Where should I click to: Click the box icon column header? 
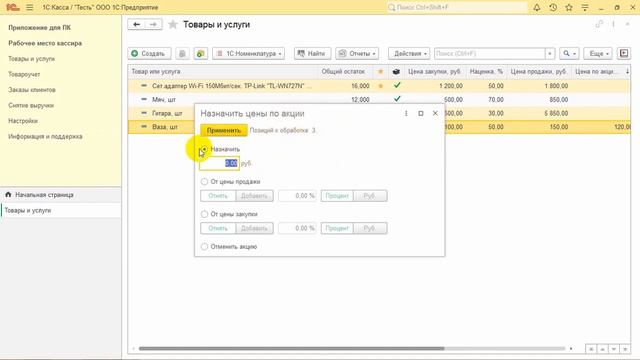[396, 71]
